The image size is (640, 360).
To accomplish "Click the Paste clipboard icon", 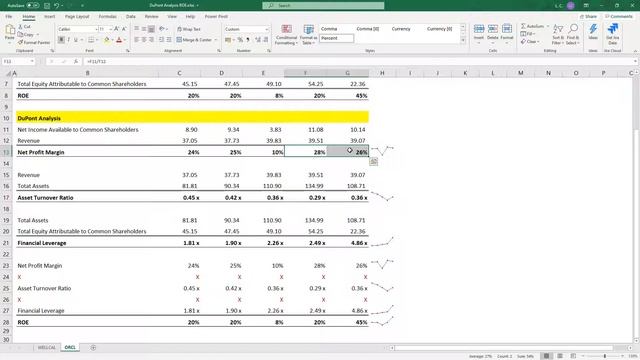I will [x=10, y=30].
